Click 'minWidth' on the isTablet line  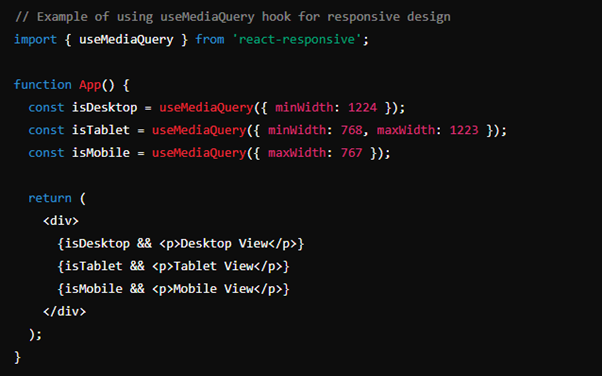click(297, 130)
